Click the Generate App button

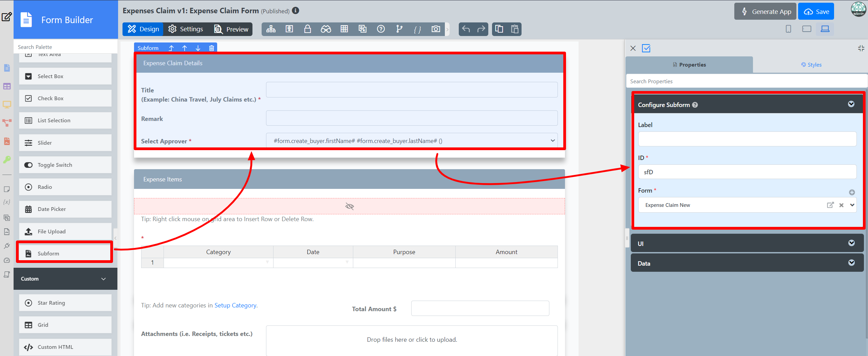pyautogui.click(x=765, y=12)
